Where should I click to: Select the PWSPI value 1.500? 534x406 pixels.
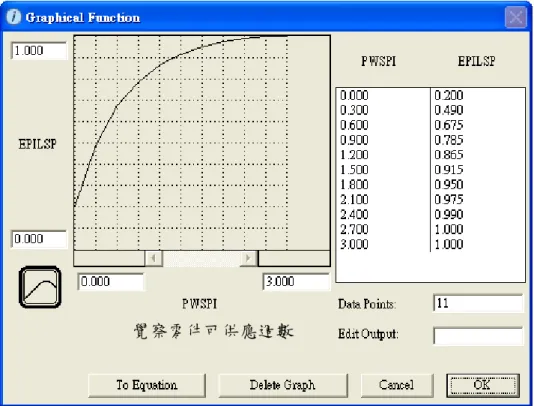point(354,170)
